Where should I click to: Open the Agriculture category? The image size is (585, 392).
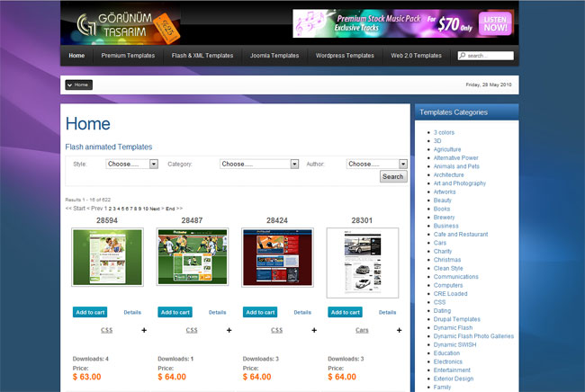point(447,149)
